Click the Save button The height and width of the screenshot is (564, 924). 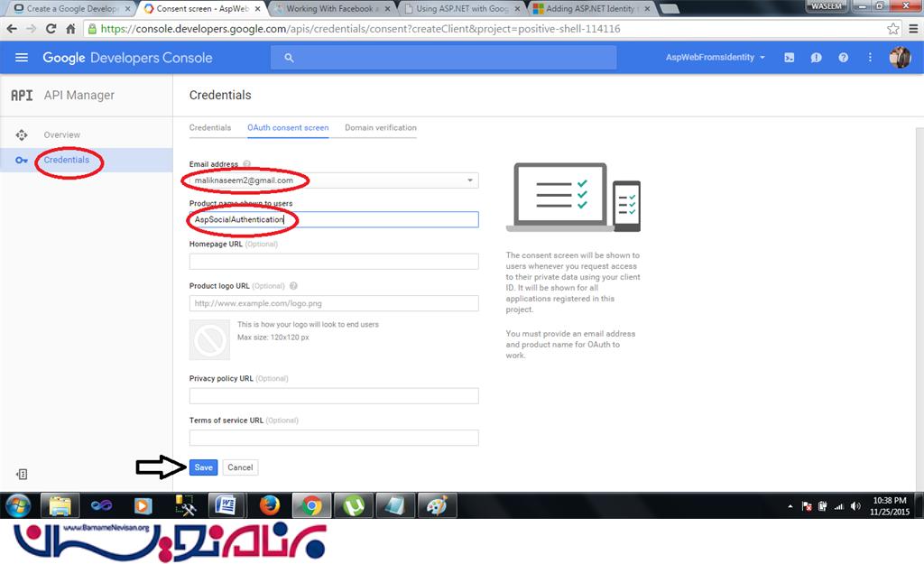coord(203,467)
